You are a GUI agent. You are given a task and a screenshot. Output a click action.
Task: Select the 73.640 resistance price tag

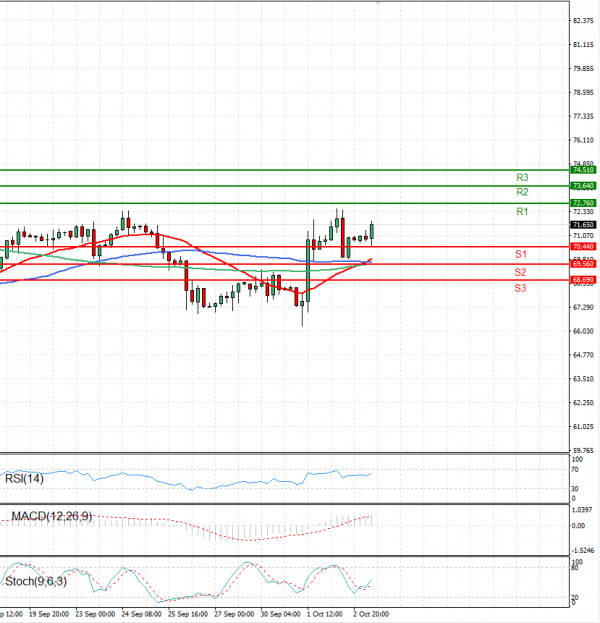[x=583, y=186]
